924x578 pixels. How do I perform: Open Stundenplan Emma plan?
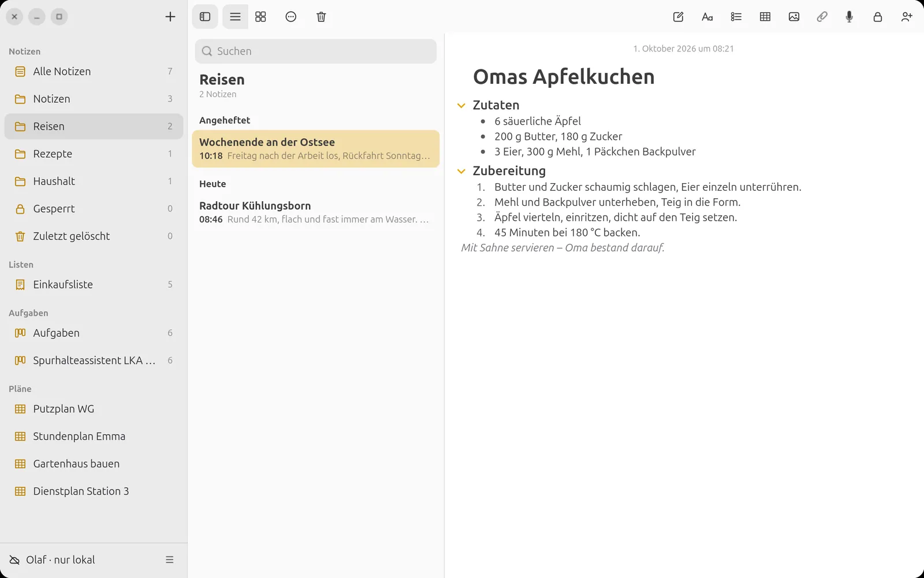pos(94,436)
